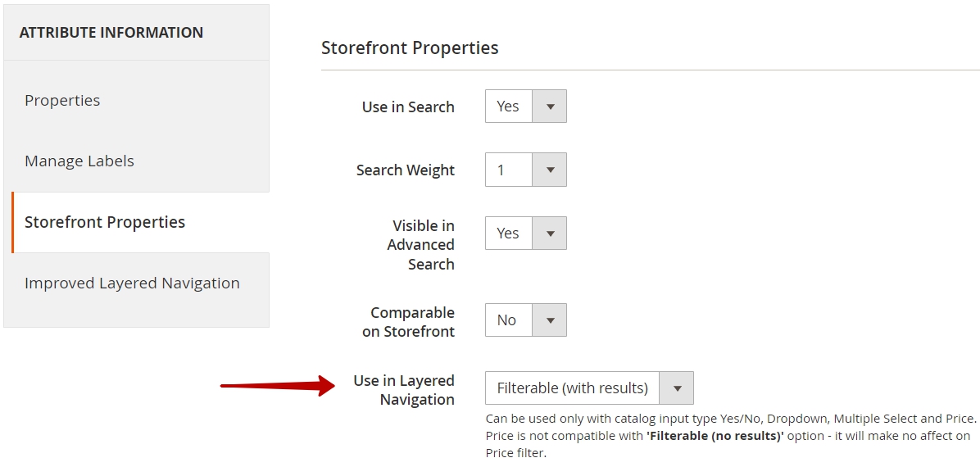Open Visible in Advanced Search dropdown arrow

[x=549, y=233]
